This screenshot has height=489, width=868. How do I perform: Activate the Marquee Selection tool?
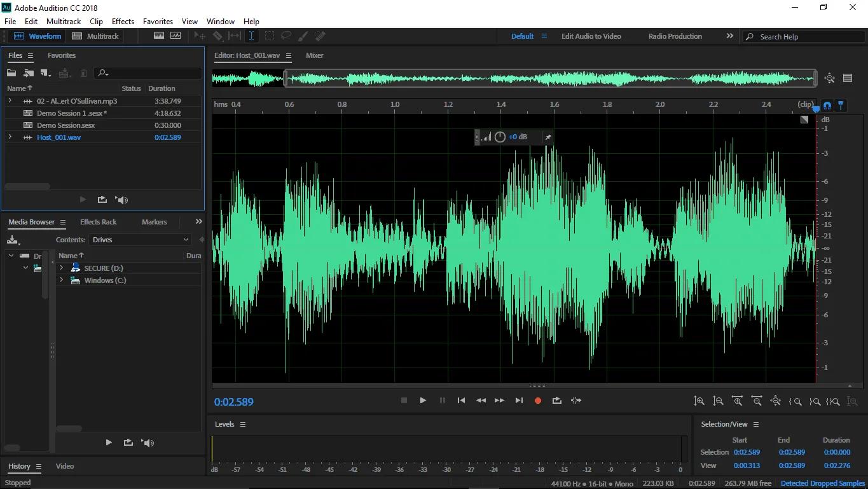(269, 36)
